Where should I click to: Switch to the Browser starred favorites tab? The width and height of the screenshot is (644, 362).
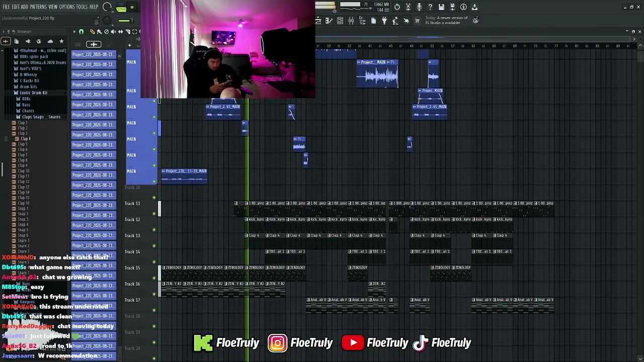click(x=61, y=41)
